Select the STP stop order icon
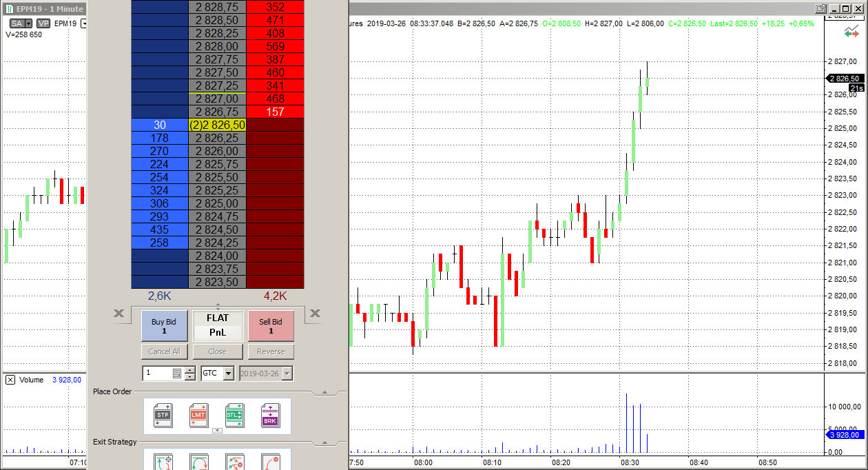The height and width of the screenshot is (470, 868). (x=163, y=416)
